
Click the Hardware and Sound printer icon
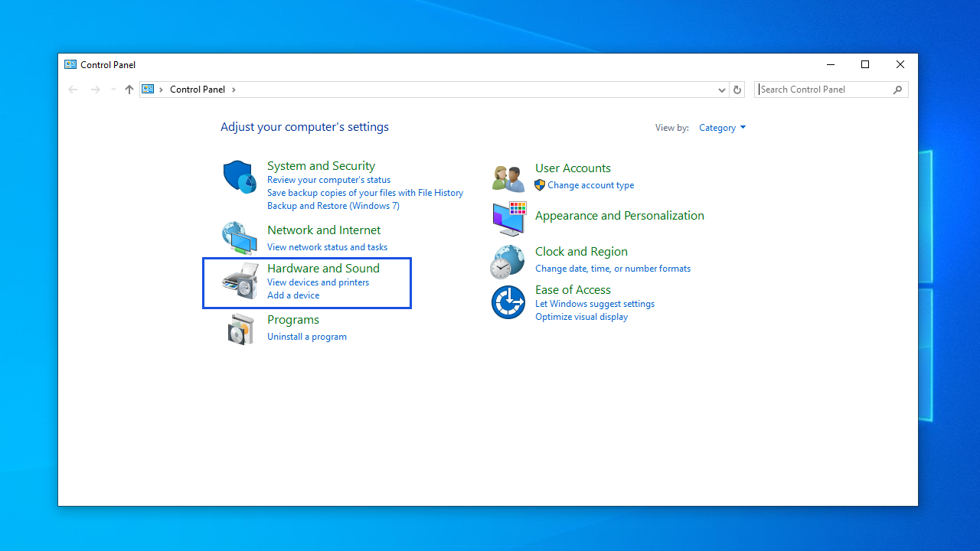[240, 281]
